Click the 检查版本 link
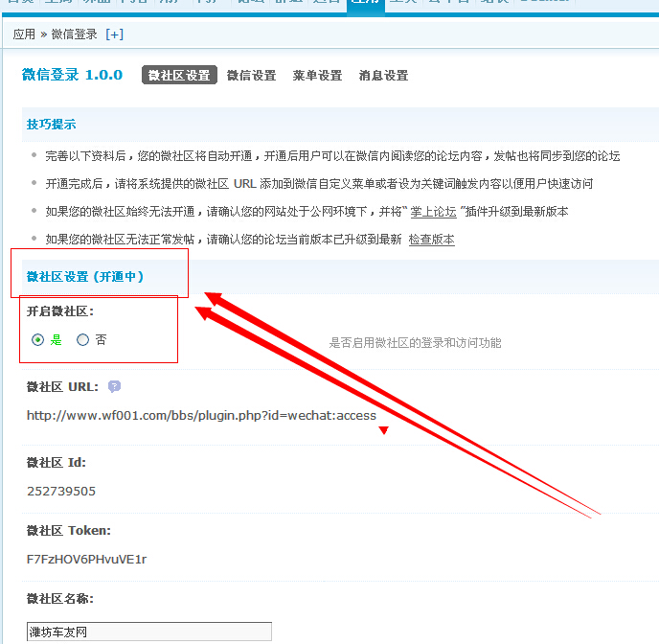 pos(432,240)
